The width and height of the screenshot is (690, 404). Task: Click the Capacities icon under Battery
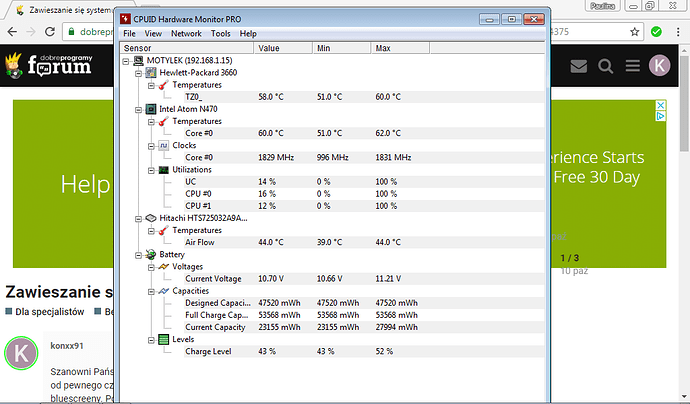[x=163, y=290]
